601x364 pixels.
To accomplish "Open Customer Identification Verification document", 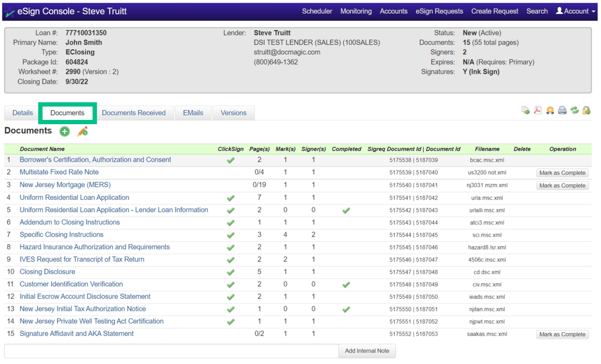I will click(x=71, y=284).
